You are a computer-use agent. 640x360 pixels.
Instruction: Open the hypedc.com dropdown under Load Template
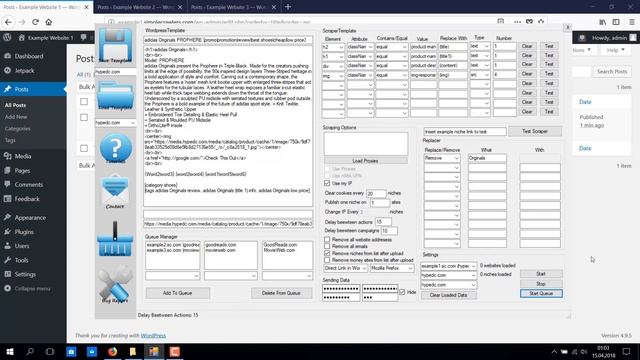point(116,122)
